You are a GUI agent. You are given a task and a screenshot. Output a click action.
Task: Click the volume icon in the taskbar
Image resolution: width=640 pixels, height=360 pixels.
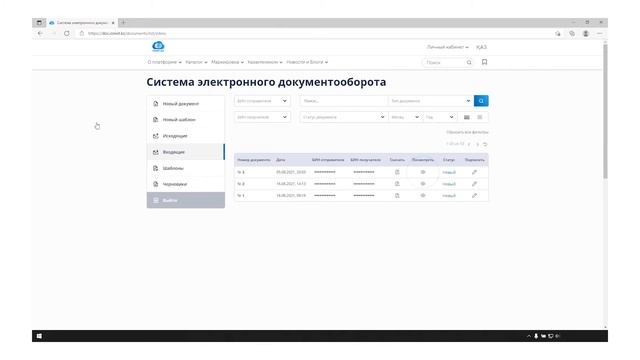pos(558,336)
